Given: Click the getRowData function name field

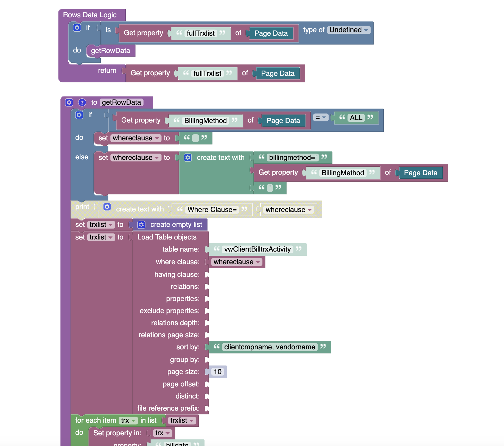Looking at the screenshot, I should point(121,102).
